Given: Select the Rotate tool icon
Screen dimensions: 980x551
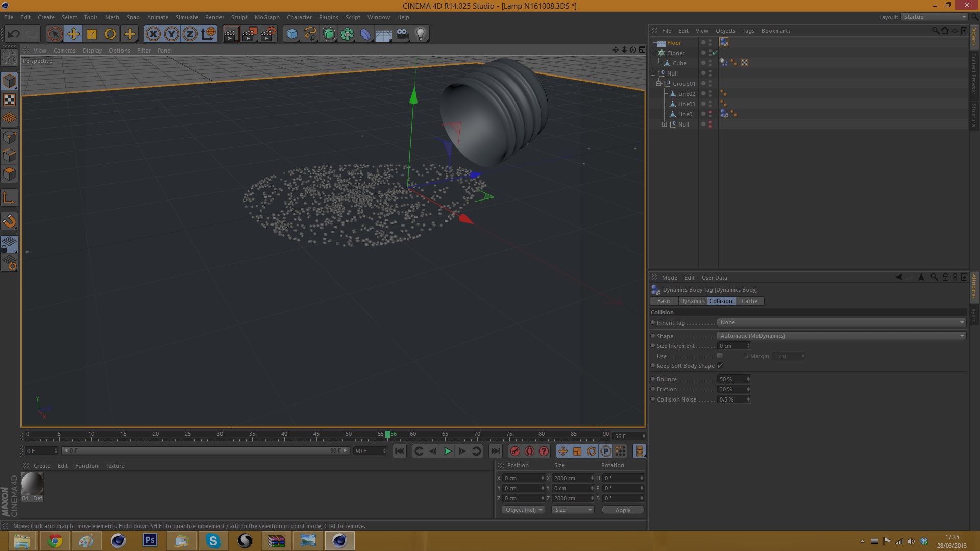Looking at the screenshot, I should (110, 34).
